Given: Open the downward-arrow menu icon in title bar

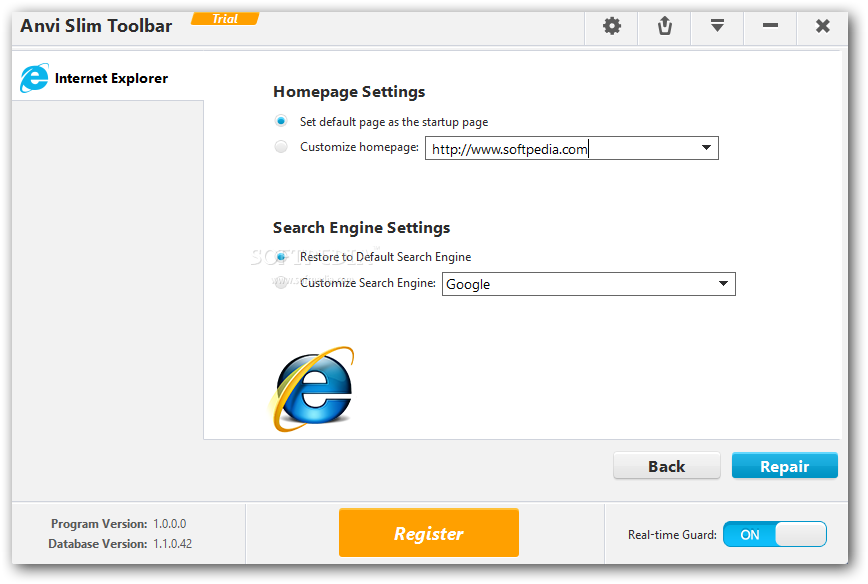Looking at the screenshot, I should 717,25.
